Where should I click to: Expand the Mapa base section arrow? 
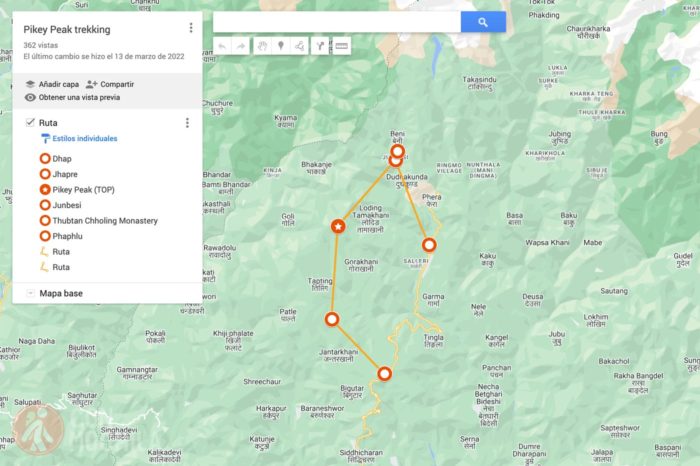click(x=30, y=293)
